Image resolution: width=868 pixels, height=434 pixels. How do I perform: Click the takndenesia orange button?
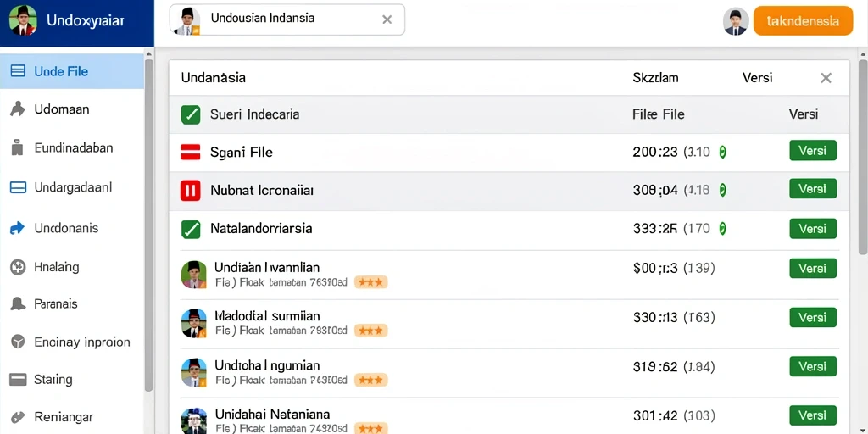(x=803, y=21)
